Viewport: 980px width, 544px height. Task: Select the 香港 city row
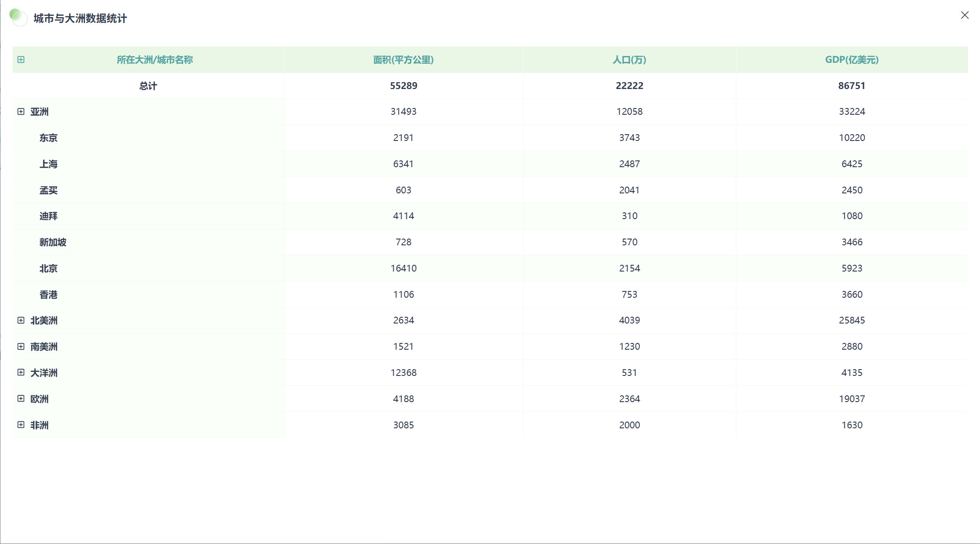(x=48, y=295)
